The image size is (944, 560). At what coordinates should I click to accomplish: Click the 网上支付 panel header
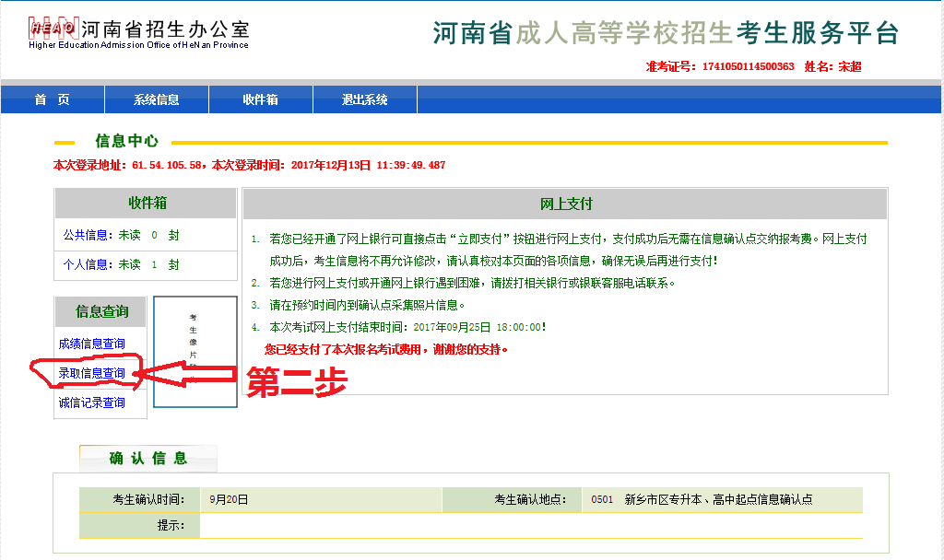point(565,204)
